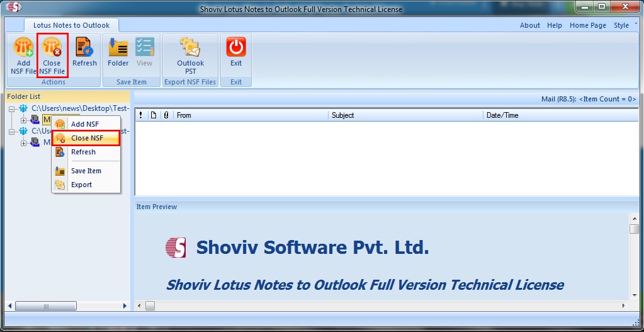The image size is (644, 332).
Task: Click the item type page column header
Action: (x=154, y=115)
